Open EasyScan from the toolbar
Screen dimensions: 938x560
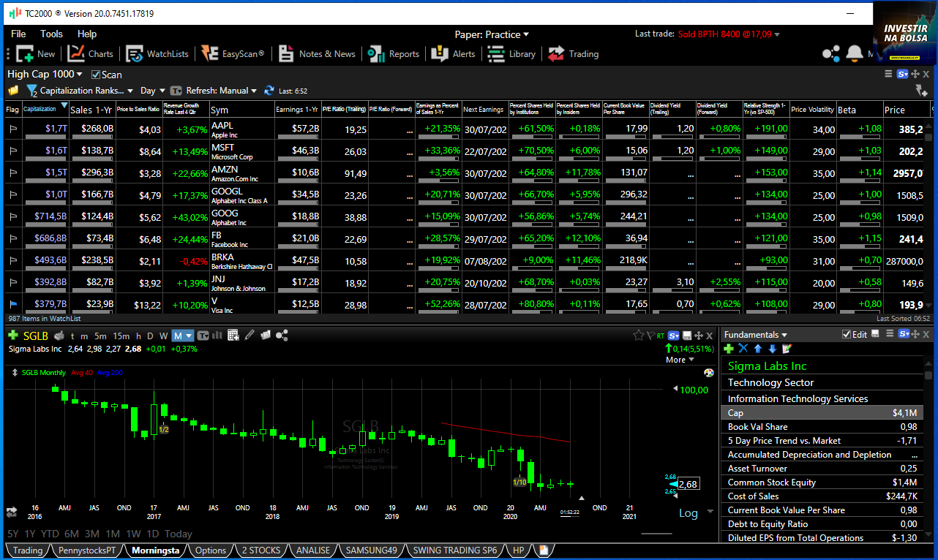click(233, 53)
